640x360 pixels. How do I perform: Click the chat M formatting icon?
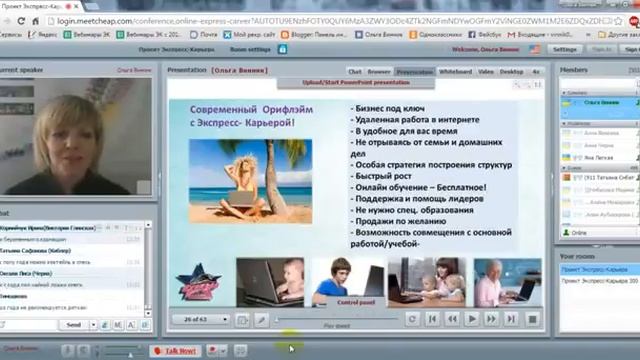118,325
